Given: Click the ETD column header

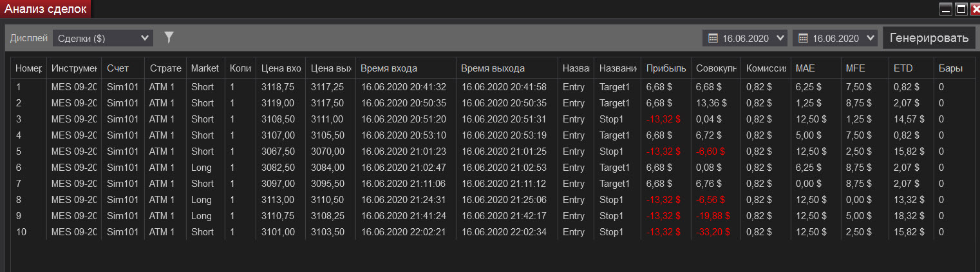Looking at the screenshot, I should (x=910, y=68).
